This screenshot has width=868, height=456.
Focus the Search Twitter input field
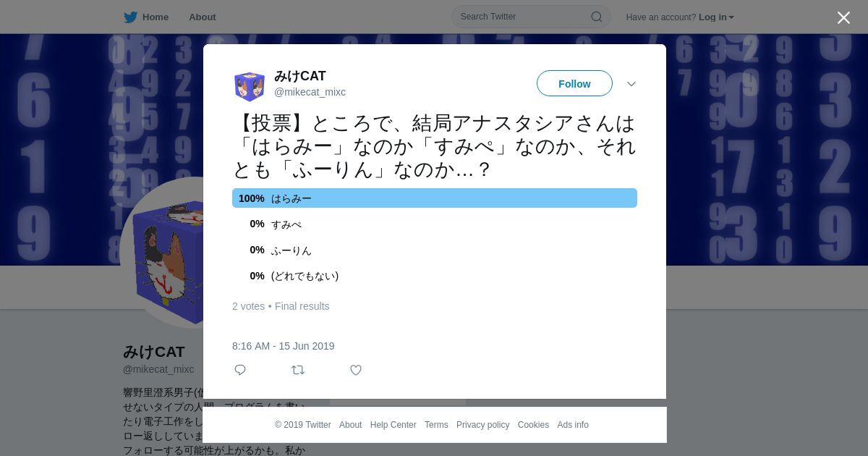[522, 17]
